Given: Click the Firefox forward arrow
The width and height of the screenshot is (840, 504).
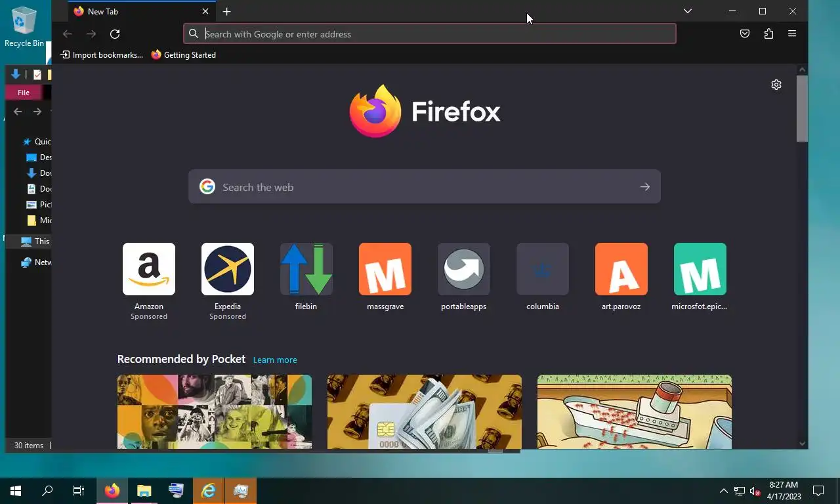Looking at the screenshot, I should coord(91,34).
